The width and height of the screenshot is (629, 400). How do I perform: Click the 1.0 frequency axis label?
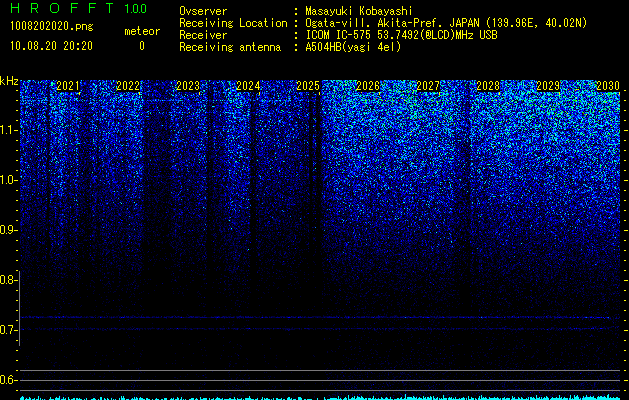pos(8,180)
